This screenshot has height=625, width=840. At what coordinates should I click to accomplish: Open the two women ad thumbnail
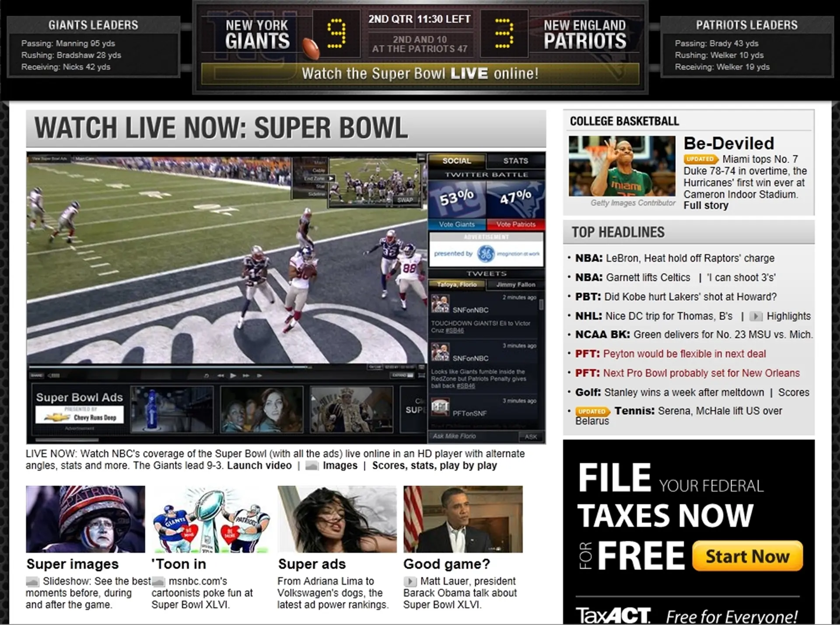pos(262,409)
